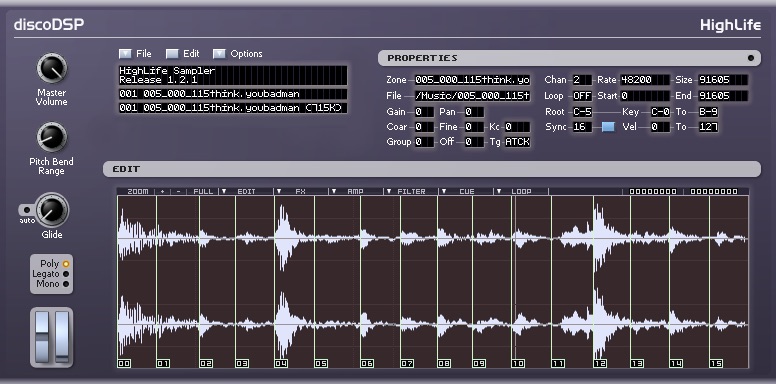Viewport: 776px width, 384px height.
Task: Click the discoDSP logo
Action: point(49,24)
